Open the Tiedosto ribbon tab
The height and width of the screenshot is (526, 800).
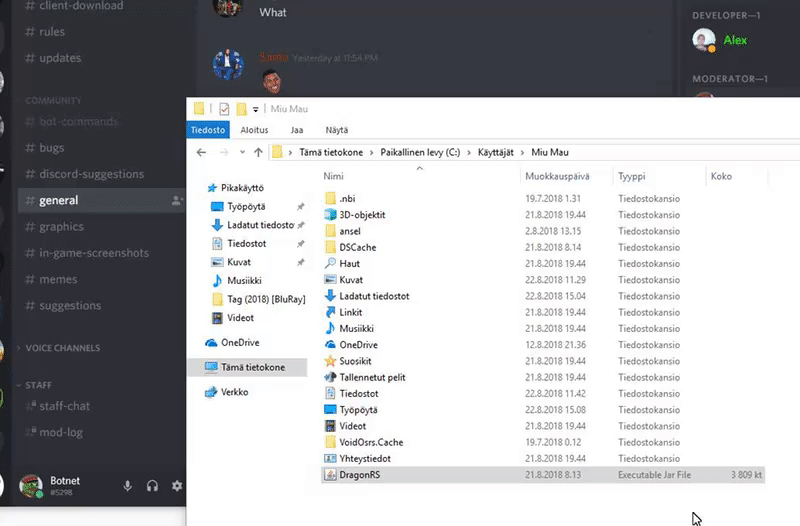tap(208, 130)
